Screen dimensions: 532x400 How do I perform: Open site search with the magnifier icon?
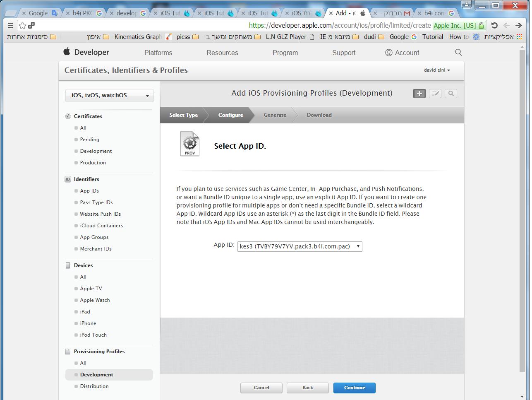(458, 53)
